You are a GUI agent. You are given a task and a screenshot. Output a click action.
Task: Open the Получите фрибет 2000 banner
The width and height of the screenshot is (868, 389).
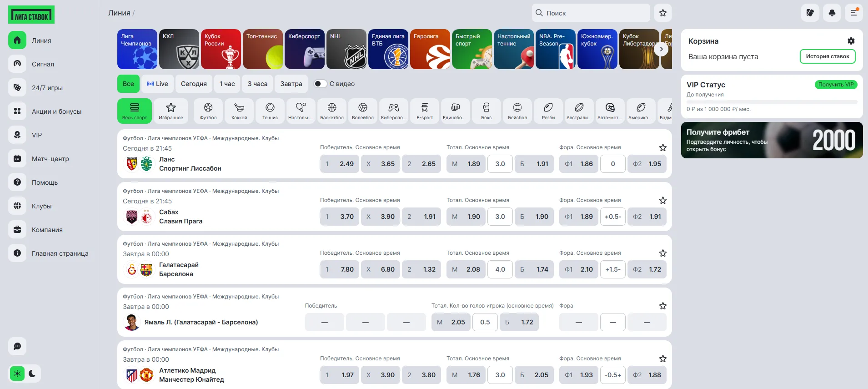tap(772, 140)
